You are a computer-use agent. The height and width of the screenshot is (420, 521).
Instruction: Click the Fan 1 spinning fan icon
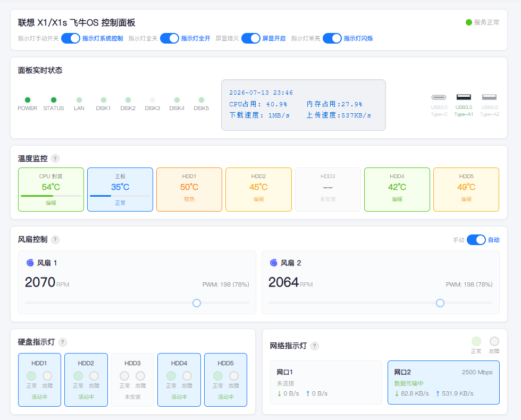pos(30,263)
